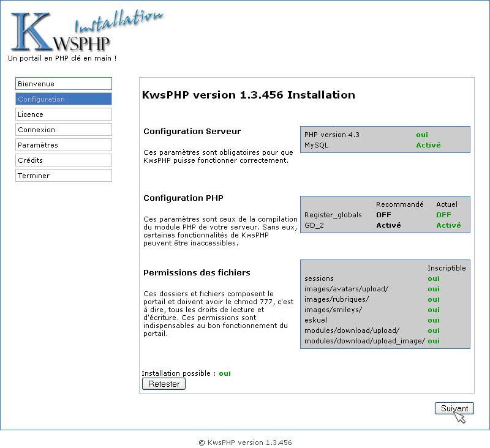
Task: Select the PHP version 4.3 row
Action: 385,135
